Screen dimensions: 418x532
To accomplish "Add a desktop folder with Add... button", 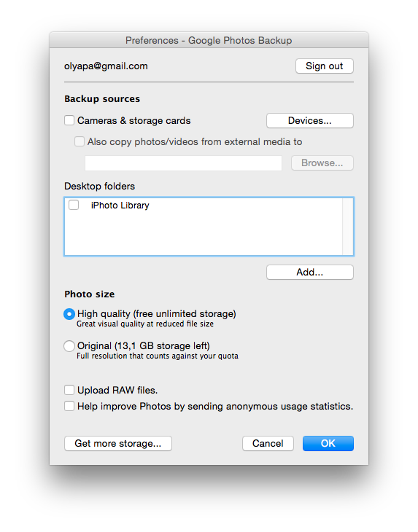I will tap(310, 272).
